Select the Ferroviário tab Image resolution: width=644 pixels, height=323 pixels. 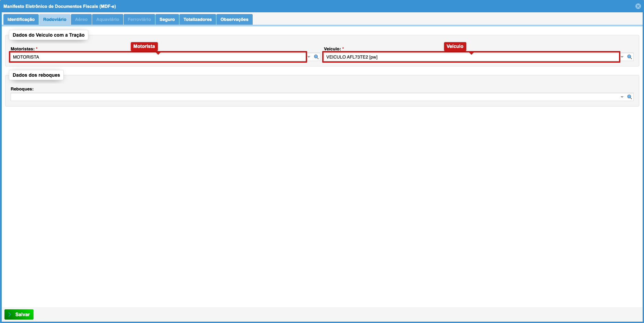click(139, 20)
